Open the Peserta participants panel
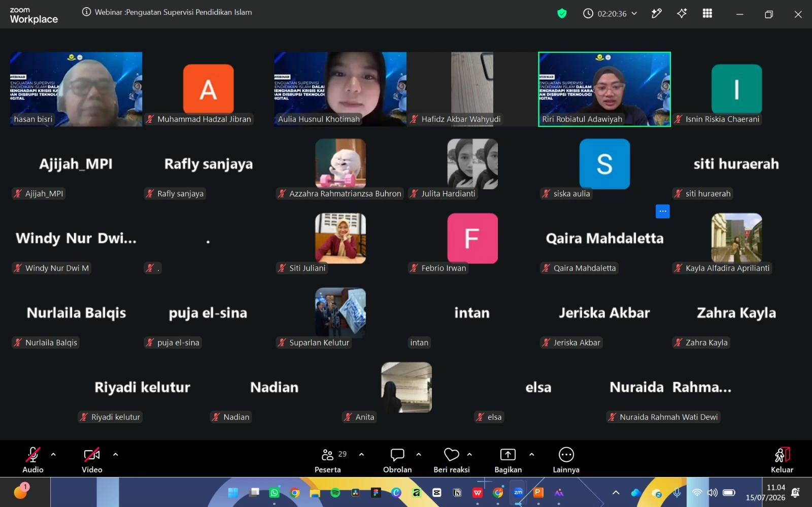Viewport: 812px width, 507px height. [x=328, y=460]
